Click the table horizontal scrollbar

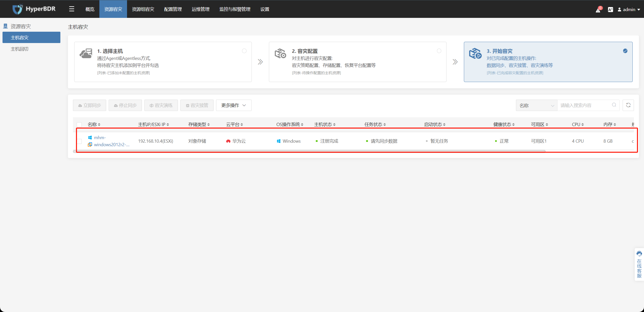[309, 151]
